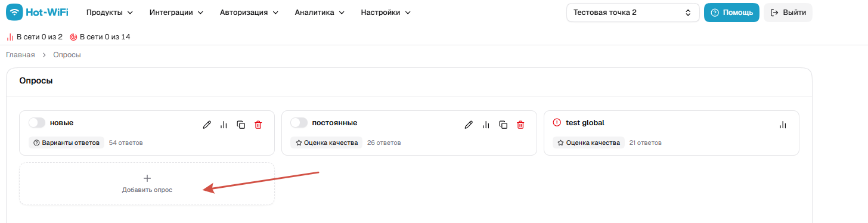Click the Опросы breadcrumb item
Image resolution: width=868 pixels, height=223 pixels.
67,55
